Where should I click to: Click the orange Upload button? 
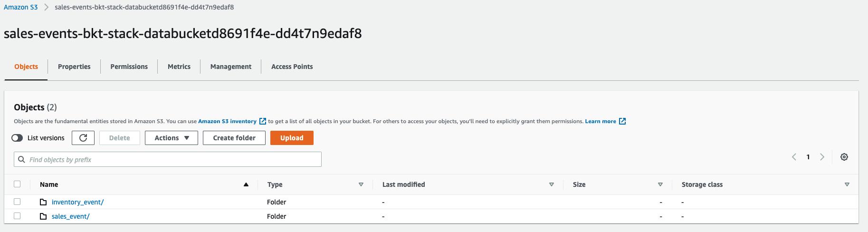292,138
